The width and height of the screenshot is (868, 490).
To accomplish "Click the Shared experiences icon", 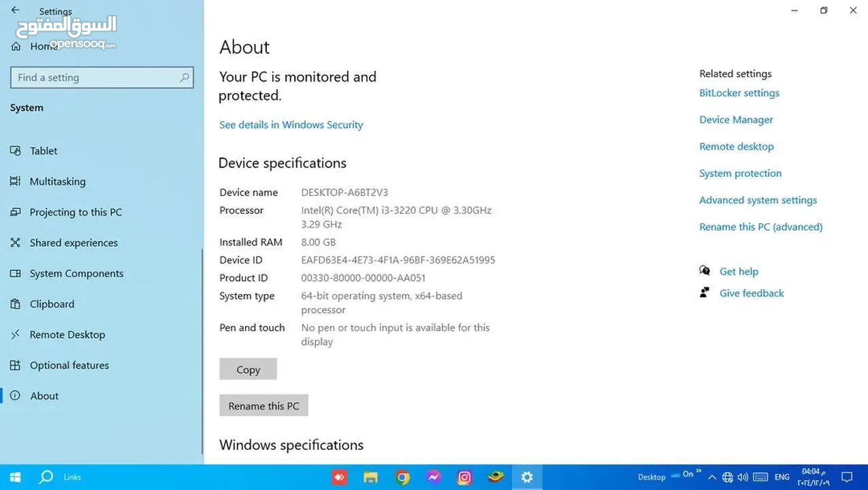I will tap(16, 243).
